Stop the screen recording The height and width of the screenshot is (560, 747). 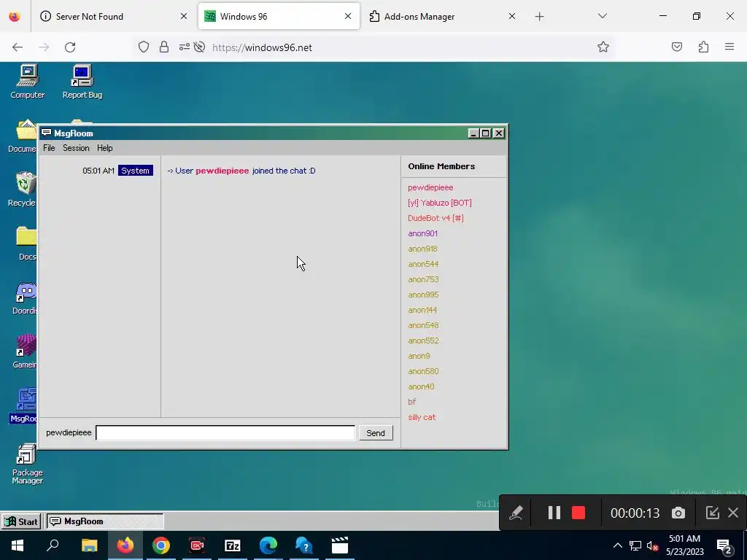[578, 513]
